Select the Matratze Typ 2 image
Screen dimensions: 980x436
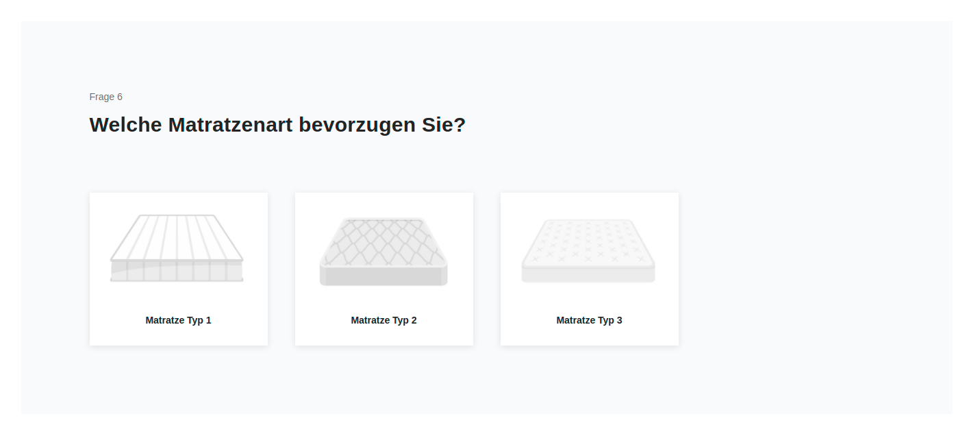[x=384, y=251]
